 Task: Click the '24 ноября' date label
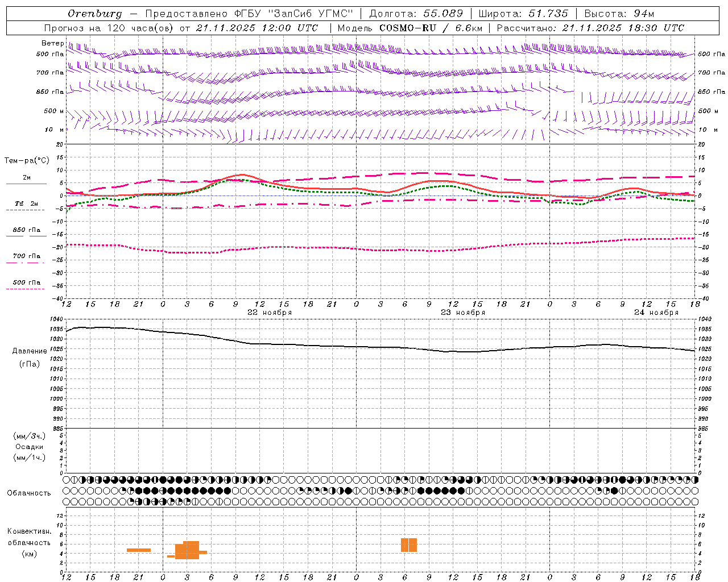(656, 313)
